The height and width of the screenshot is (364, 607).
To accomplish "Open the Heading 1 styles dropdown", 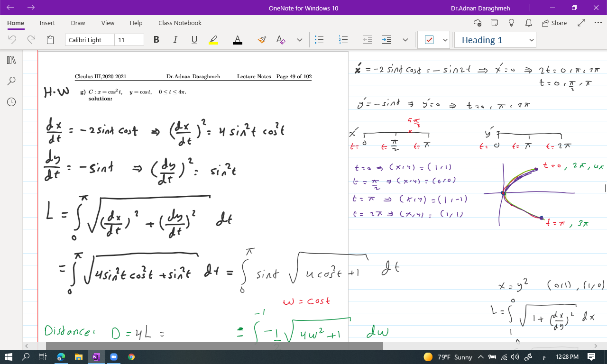I will [x=495, y=40].
